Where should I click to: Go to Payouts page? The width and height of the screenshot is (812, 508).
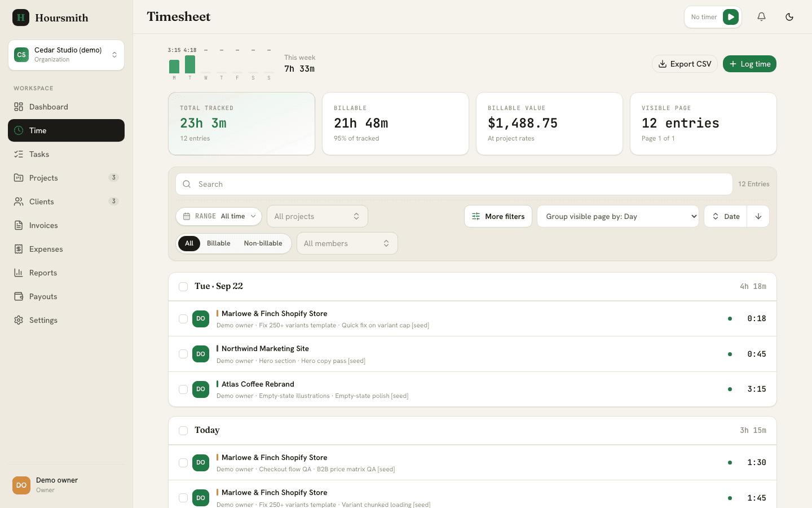click(66, 296)
